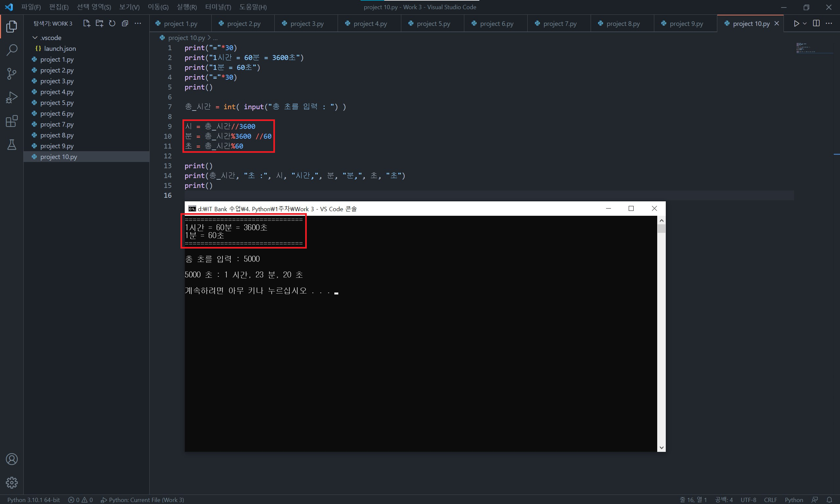
Task: Open the Testing flask view
Action: [11, 145]
